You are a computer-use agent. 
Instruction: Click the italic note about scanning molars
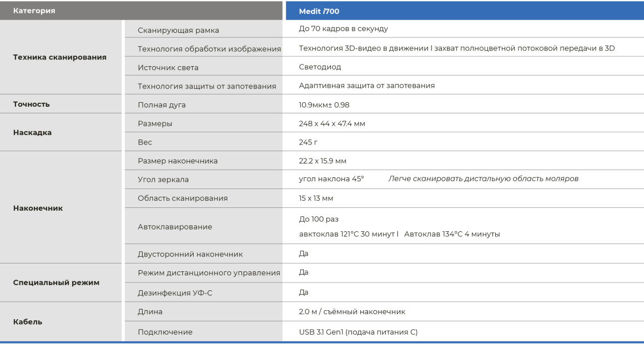484,178
